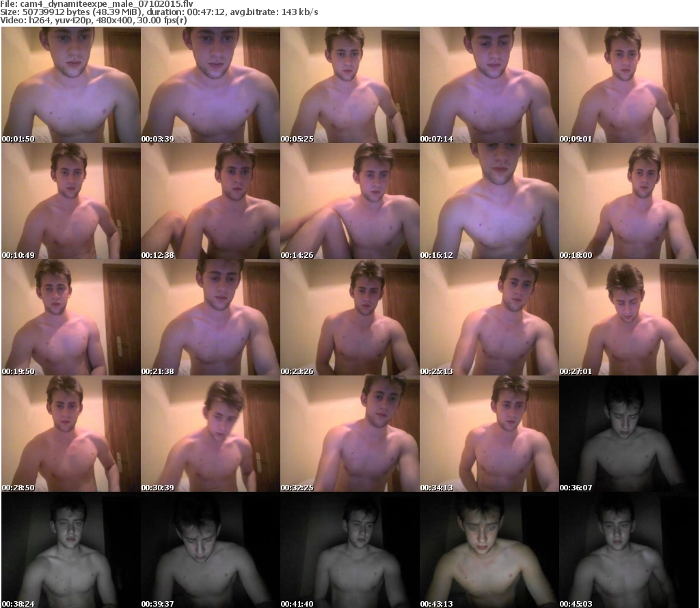Select the thumbnail timestamped 00:34:13
The width and height of the screenshot is (700, 608).
pos(489,434)
